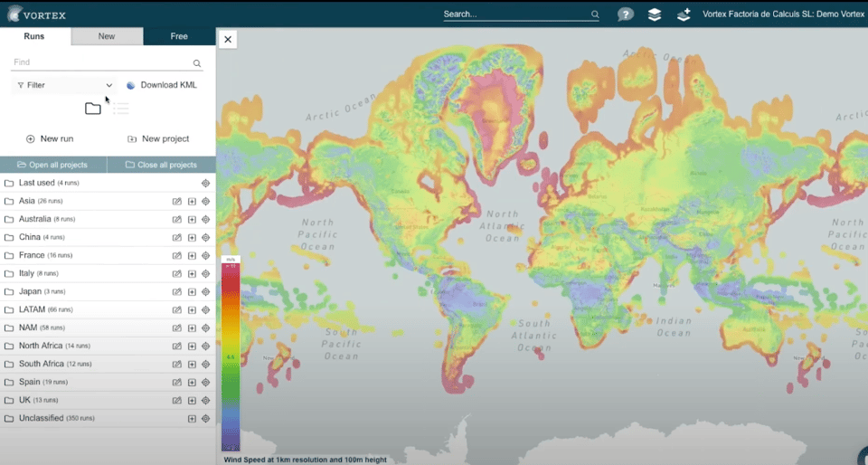Expand the South Africa project folder

41,364
